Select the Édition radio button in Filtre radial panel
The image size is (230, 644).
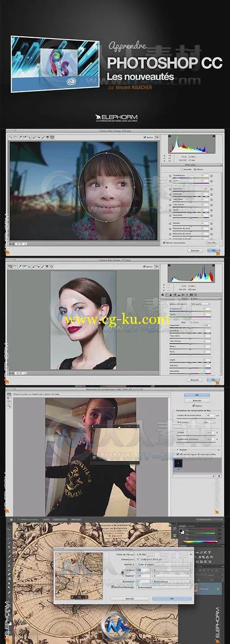click(195, 169)
